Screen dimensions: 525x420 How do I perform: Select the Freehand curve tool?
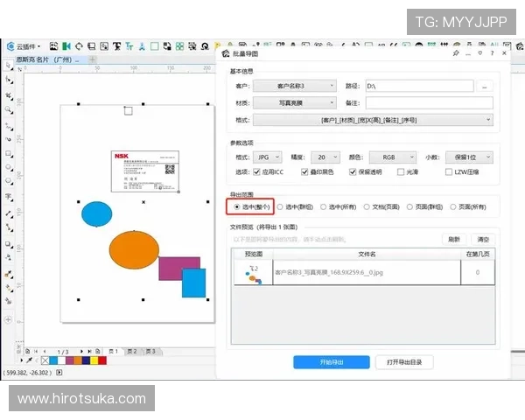click(x=9, y=126)
